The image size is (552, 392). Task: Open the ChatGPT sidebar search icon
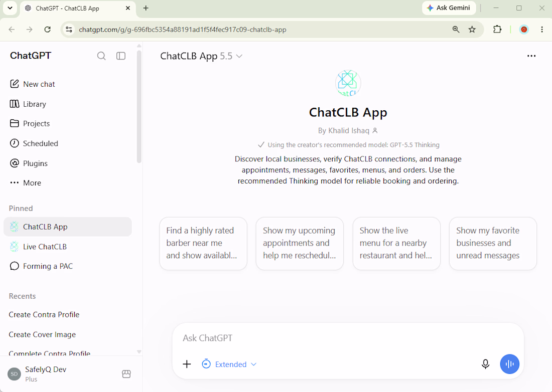[101, 56]
